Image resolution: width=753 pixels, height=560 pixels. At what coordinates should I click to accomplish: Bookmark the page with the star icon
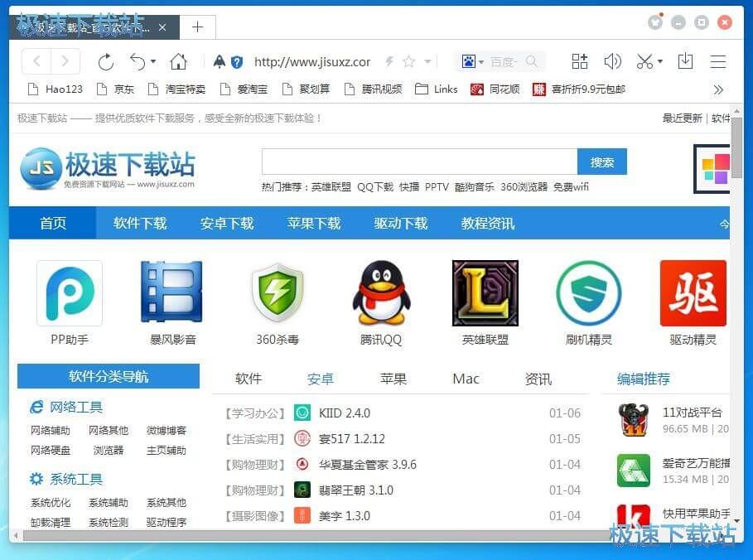click(408, 61)
